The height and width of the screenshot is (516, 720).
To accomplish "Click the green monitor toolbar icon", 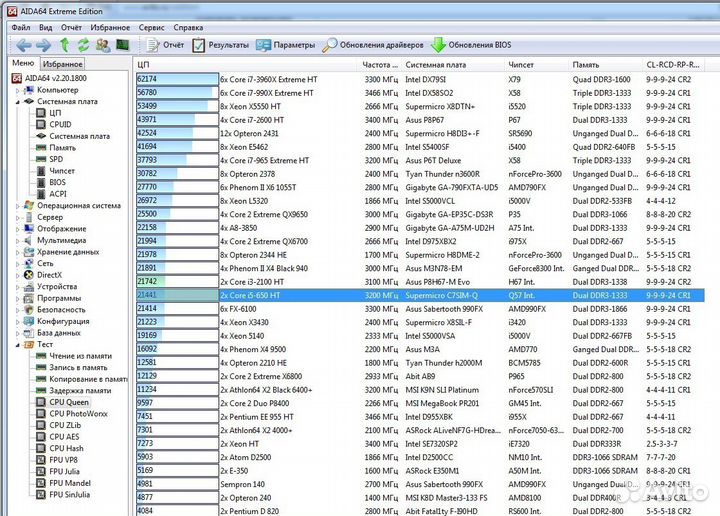I will pyautogui.click(x=123, y=45).
